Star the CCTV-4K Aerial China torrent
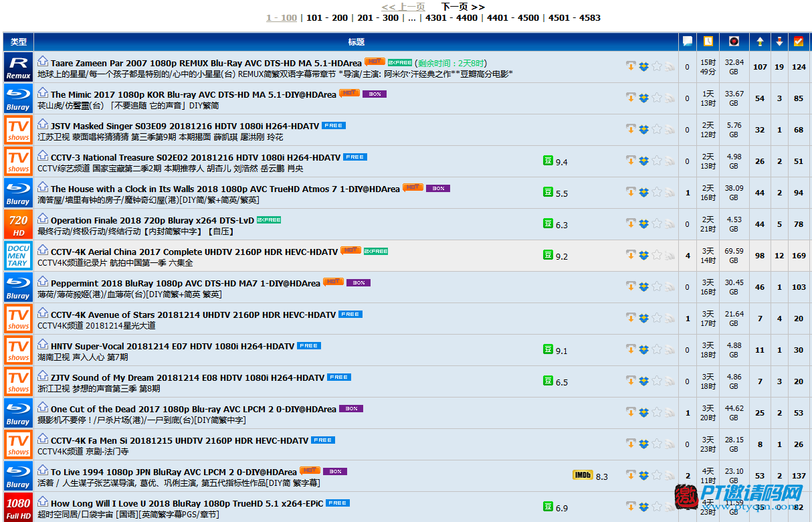Screen dimensions: 812x522 [x=657, y=255]
